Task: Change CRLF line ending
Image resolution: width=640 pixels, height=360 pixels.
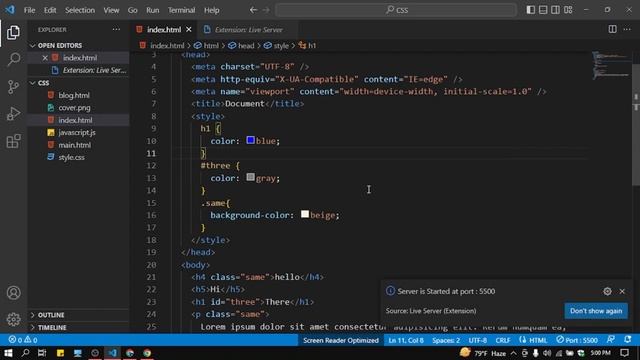Action: pyautogui.click(x=503, y=340)
